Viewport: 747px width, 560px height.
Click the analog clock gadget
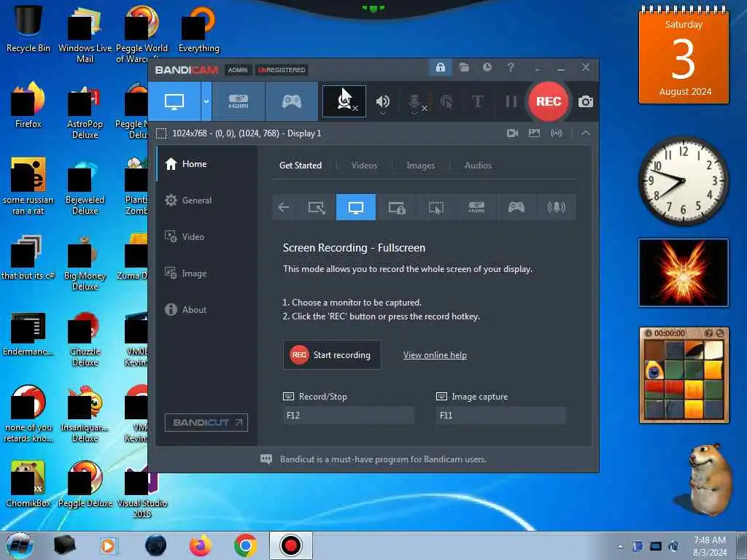[x=684, y=181]
